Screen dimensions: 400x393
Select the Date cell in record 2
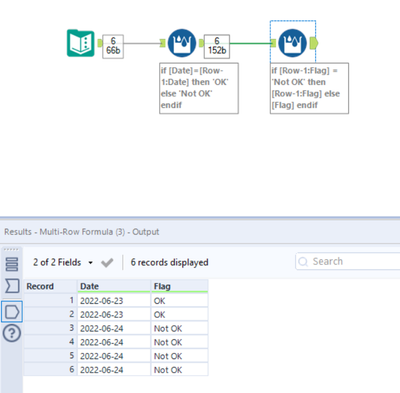click(x=114, y=314)
